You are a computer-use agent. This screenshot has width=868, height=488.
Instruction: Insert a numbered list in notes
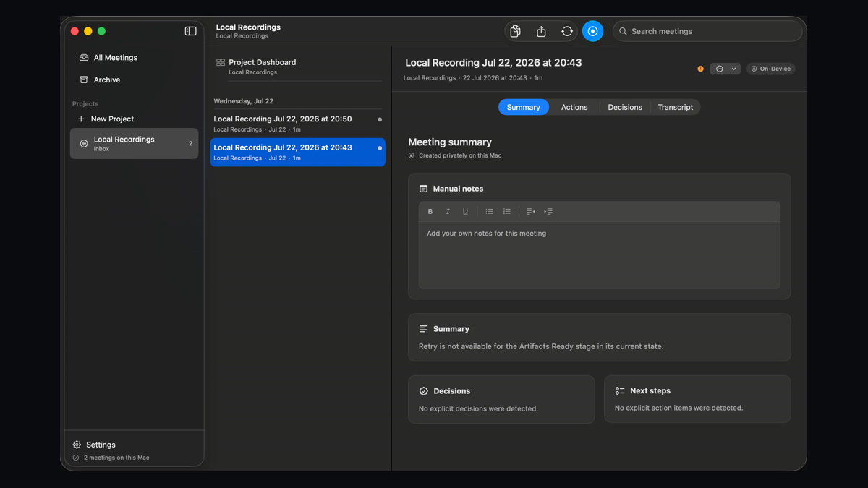[x=507, y=211]
